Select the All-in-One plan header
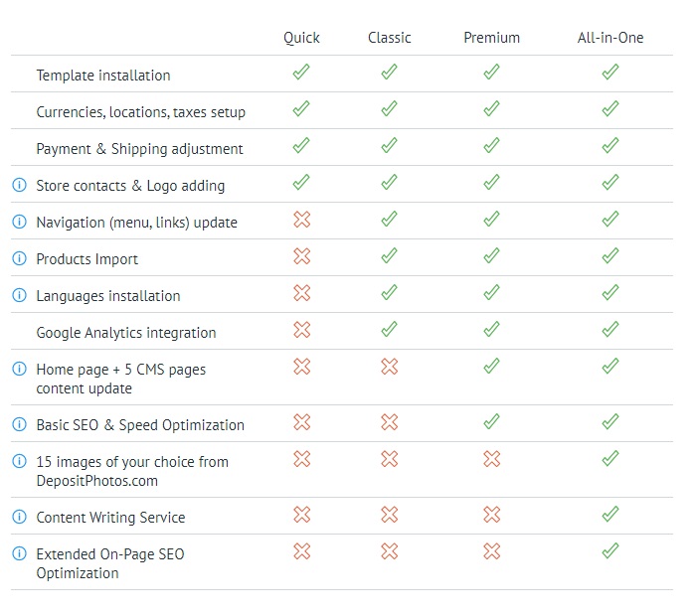This screenshot has width=696, height=616. 609,38
